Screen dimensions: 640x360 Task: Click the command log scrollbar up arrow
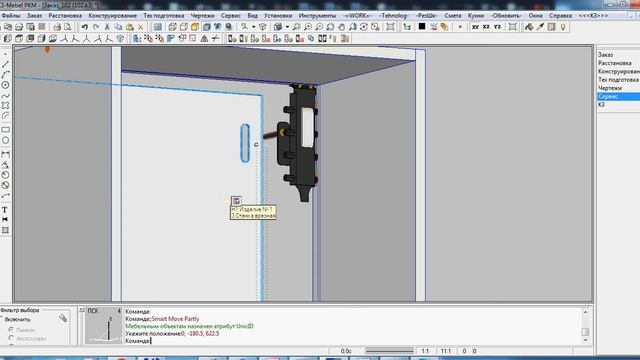pyautogui.click(x=585, y=312)
